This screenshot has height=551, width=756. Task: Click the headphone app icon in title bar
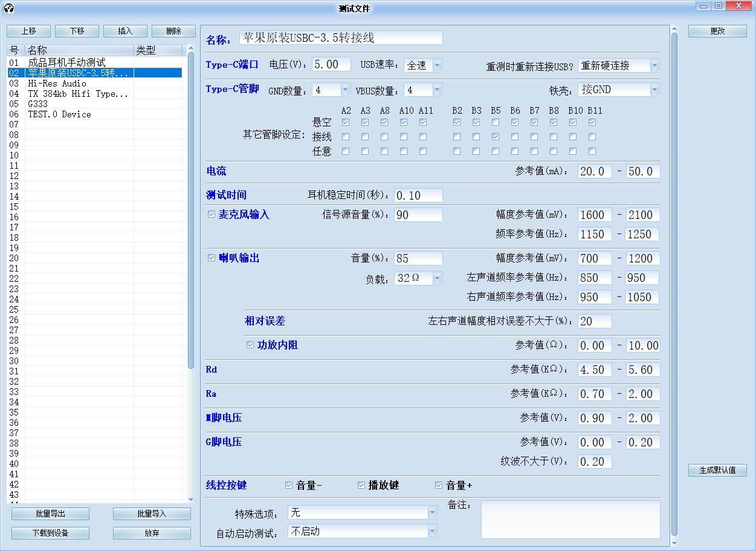click(8, 8)
